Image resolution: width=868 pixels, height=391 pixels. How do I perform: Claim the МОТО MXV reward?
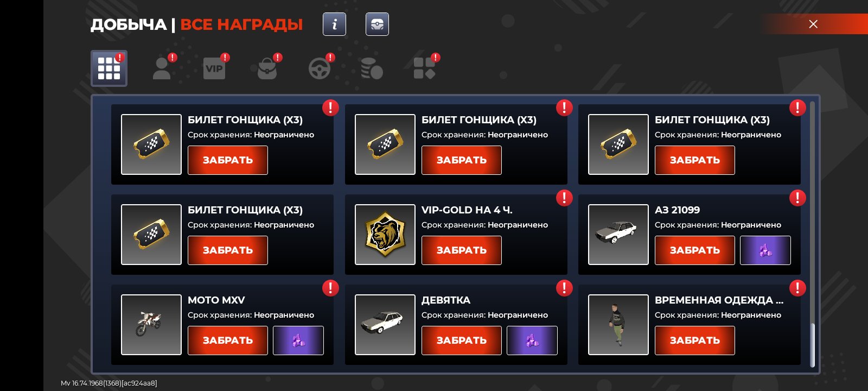228,340
